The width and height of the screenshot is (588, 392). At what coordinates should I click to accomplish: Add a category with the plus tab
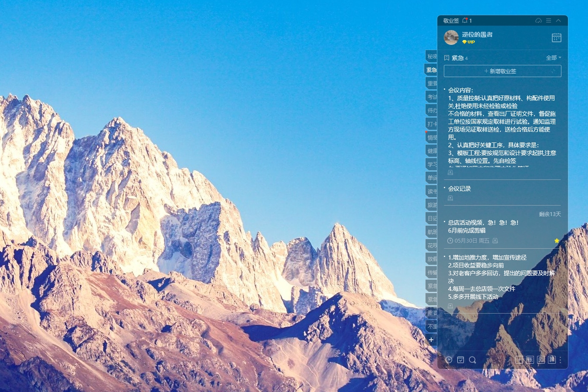tap(431, 340)
